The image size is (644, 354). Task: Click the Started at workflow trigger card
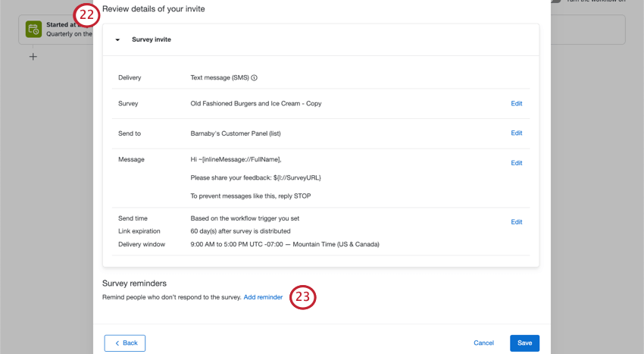point(68,30)
